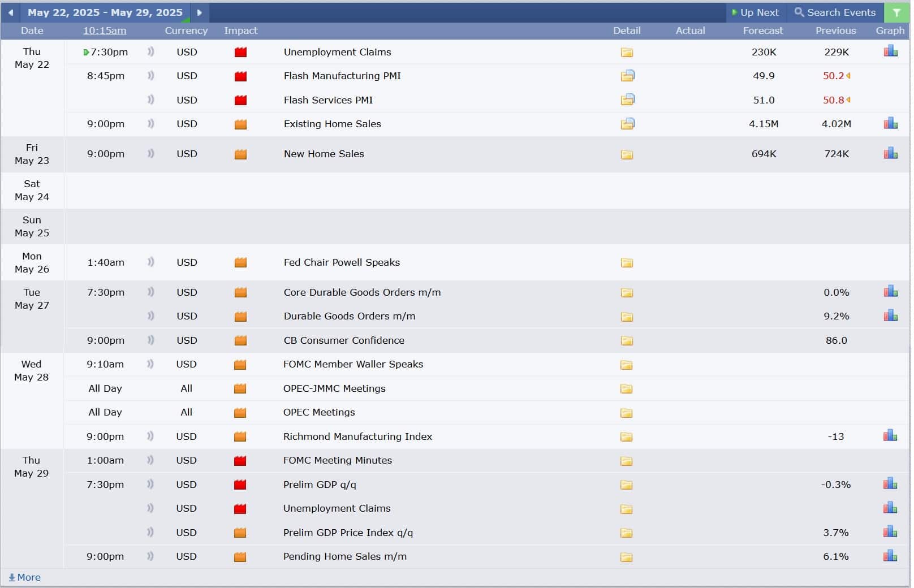Screen dimensions: 914x588
Task: Open detail folder for Prelim GDP q/q
Action: pyautogui.click(x=626, y=485)
